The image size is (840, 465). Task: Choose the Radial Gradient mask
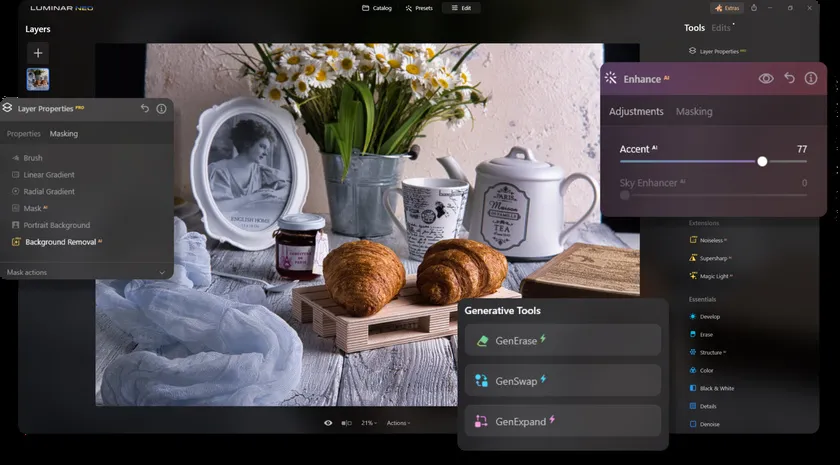tap(49, 192)
